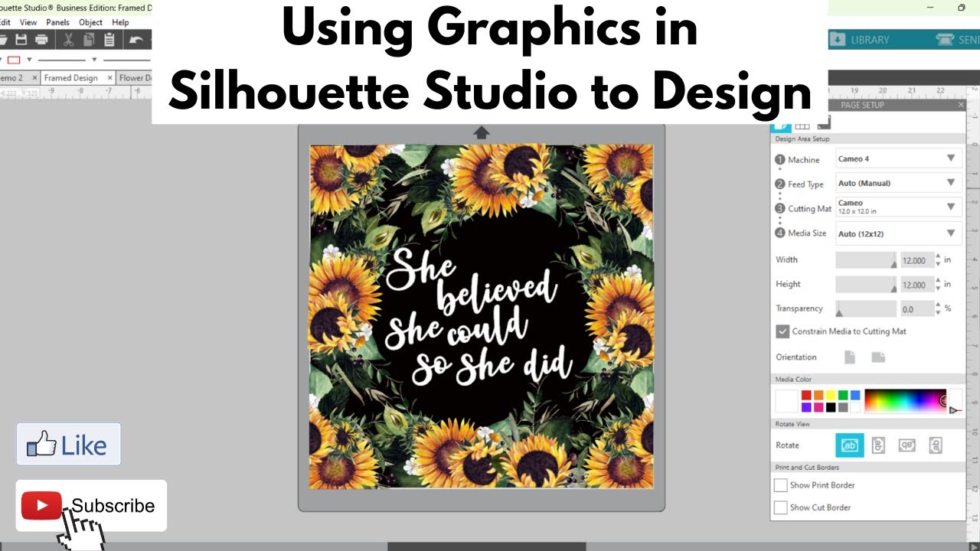The image size is (980, 551).
Task: Rotate view 90 degrees clockwise icon
Action: 878,445
